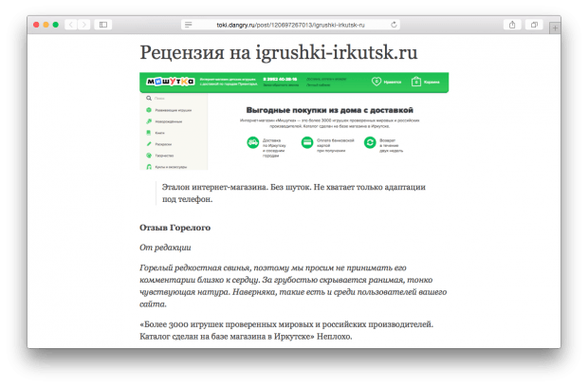Image resolution: width=588 pixels, height=387 pixels.
Task: Click the 'Рецензия на igrushki-irkutsk.ru' heading
Action: coord(279,53)
